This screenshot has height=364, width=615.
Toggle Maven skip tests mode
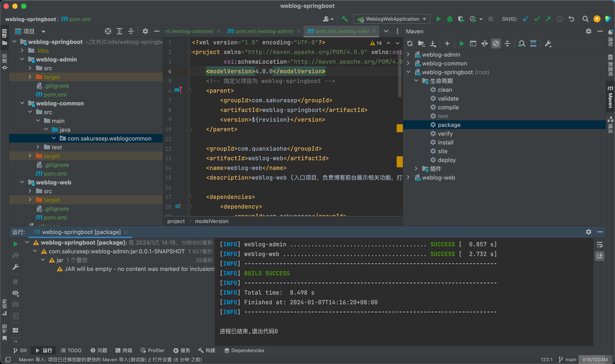tap(496, 44)
